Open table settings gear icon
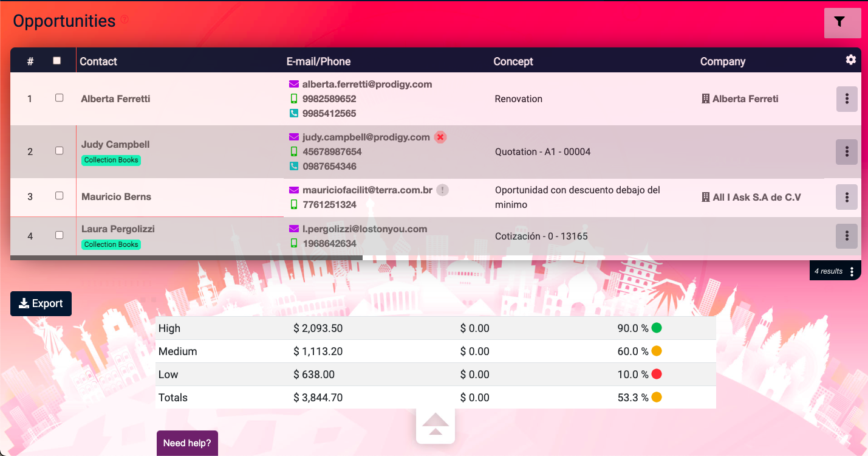868x456 pixels. tap(851, 60)
